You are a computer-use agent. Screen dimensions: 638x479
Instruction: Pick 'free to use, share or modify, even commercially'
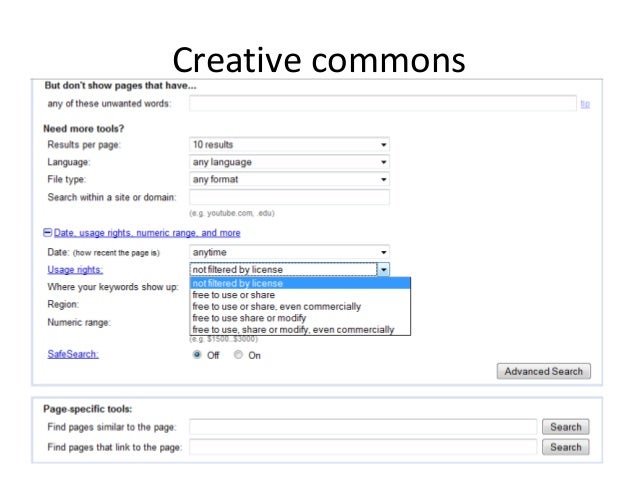click(300, 329)
